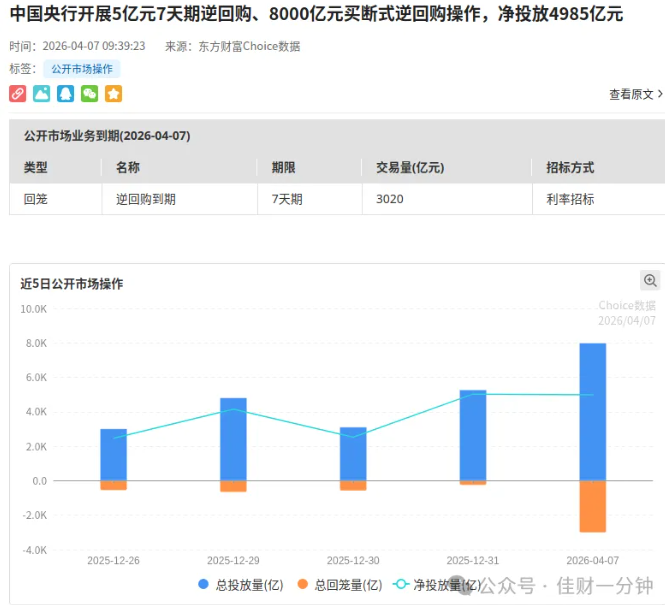
Task: Click the blue bar for 2026-04-07
Action: 592,412
